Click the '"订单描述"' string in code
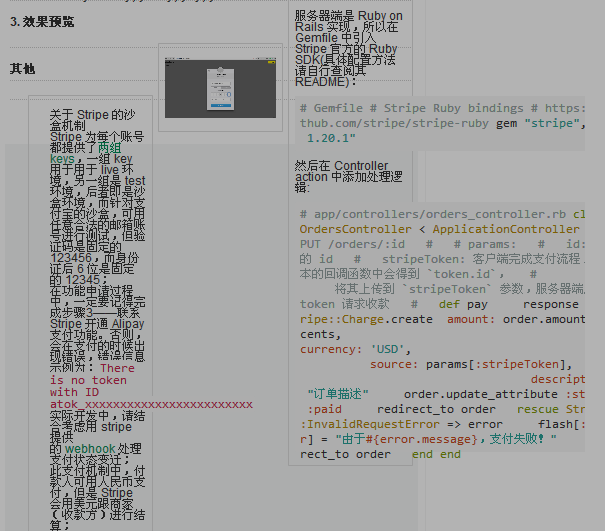605x531 pixels. pos(338,394)
